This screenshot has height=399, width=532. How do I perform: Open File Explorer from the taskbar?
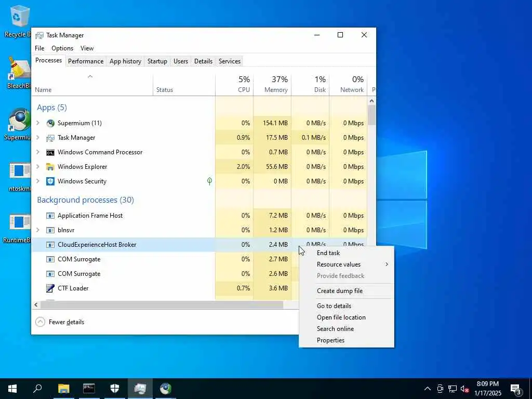pyautogui.click(x=63, y=389)
